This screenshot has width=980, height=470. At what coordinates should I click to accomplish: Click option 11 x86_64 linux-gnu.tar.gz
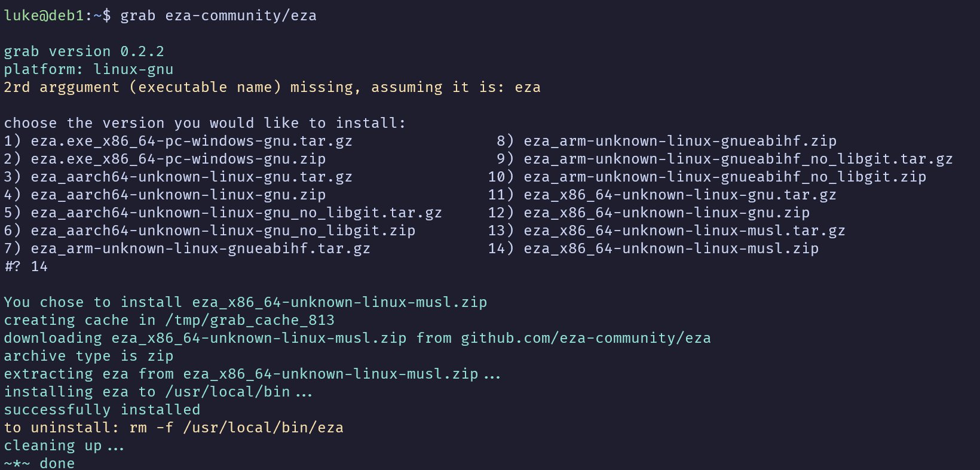[662, 195]
